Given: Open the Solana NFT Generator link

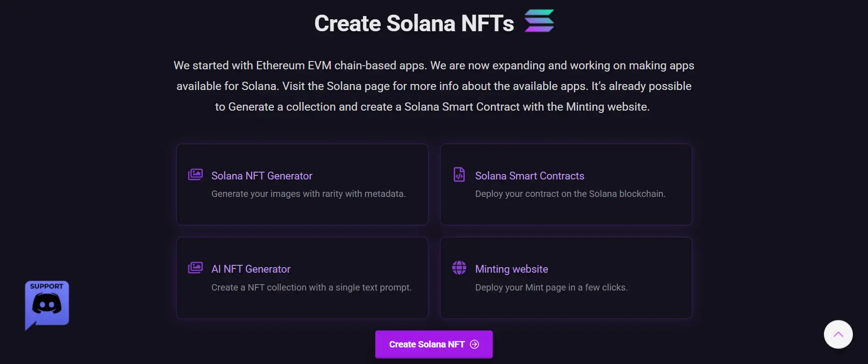Looking at the screenshot, I should point(262,176).
